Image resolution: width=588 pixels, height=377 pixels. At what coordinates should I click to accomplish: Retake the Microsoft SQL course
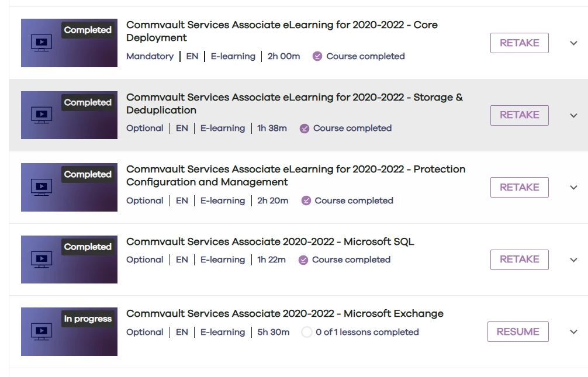(x=519, y=260)
